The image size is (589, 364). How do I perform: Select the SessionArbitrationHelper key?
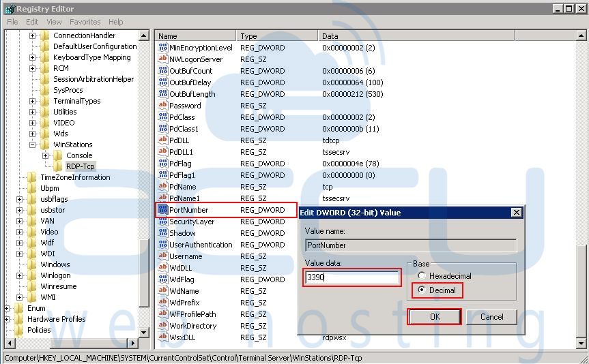click(x=94, y=79)
